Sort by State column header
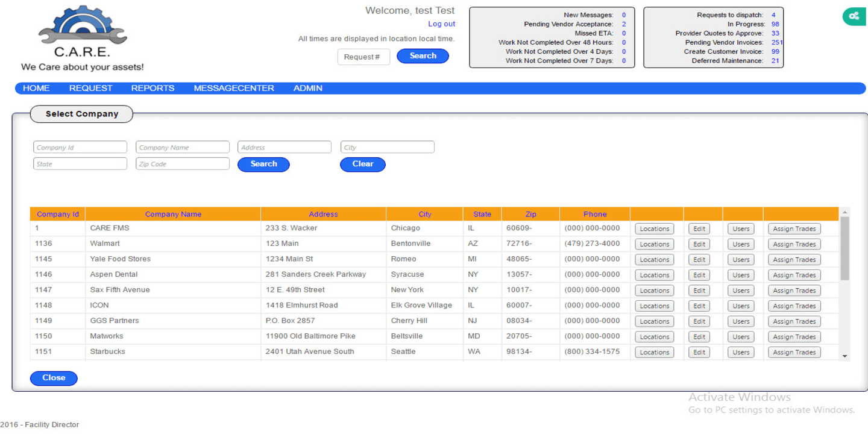 [x=482, y=214]
